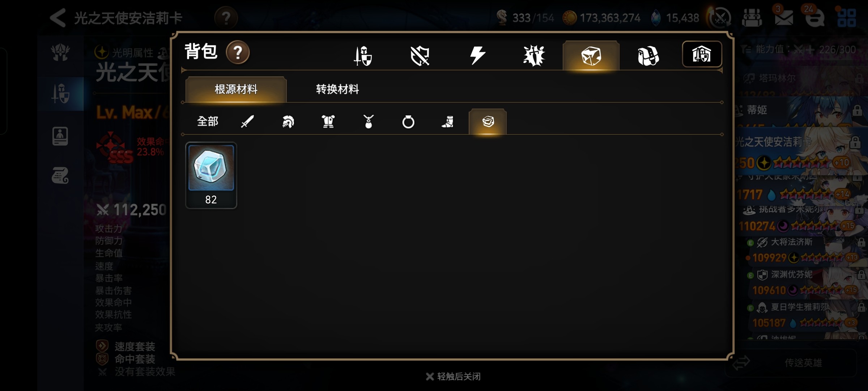Viewport: 868px width, 391px height.
Task: Open the backpack bag category icon
Action: click(x=648, y=56)
